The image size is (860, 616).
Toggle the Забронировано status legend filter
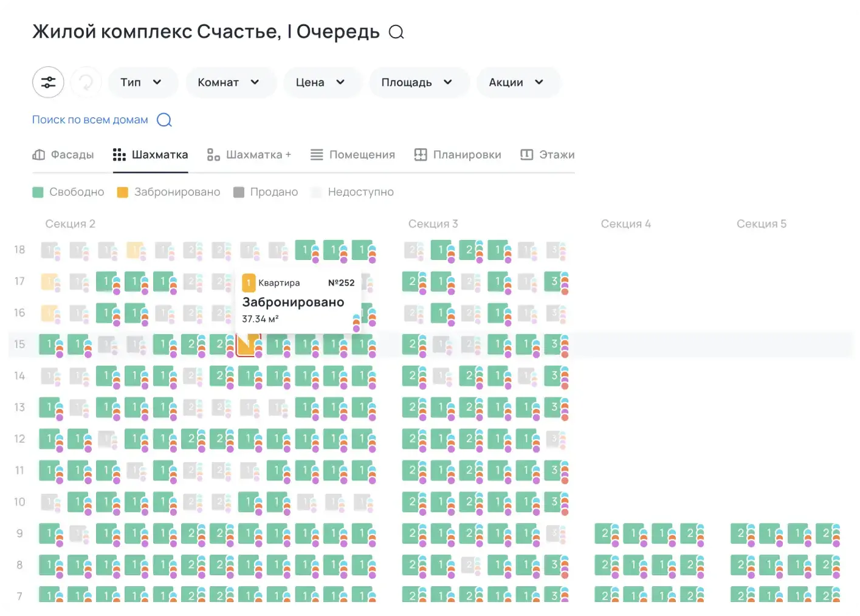(168, 192)
